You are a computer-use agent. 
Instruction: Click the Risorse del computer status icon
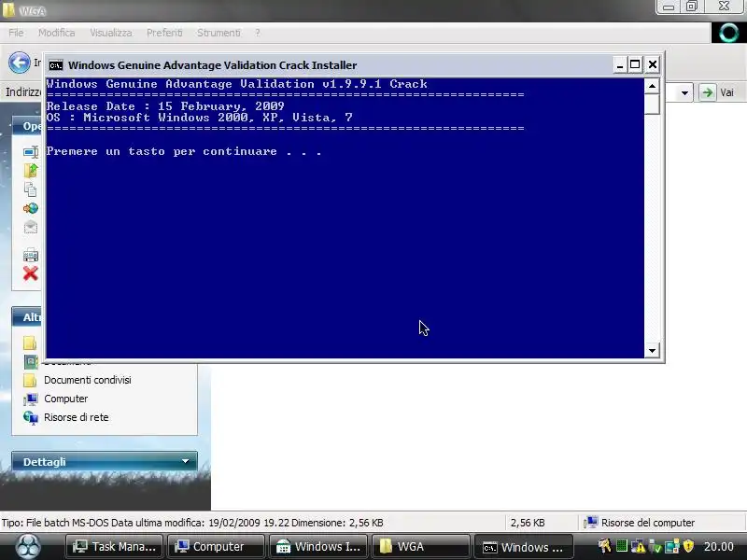tap(591, 523)
